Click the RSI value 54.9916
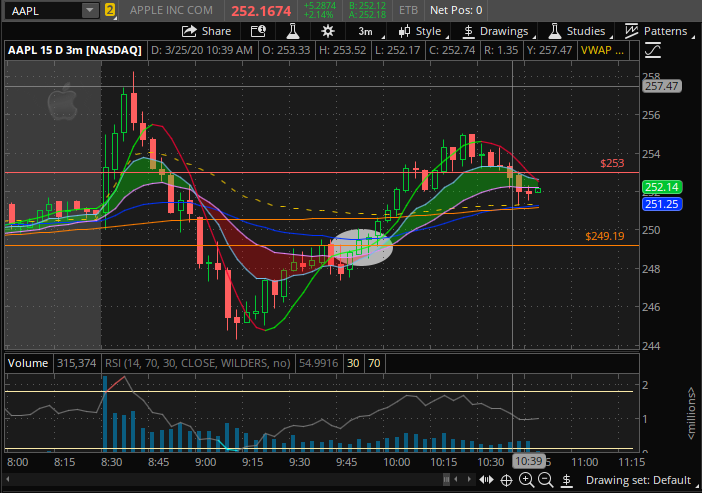702x493 pixels. tap(318, 363)
